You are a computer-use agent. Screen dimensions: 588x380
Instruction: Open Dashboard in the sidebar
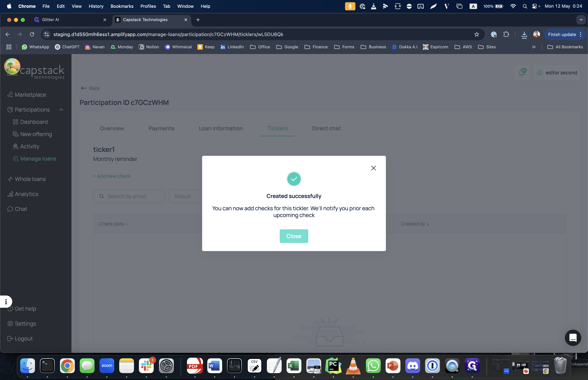click(x=31, y=122)
